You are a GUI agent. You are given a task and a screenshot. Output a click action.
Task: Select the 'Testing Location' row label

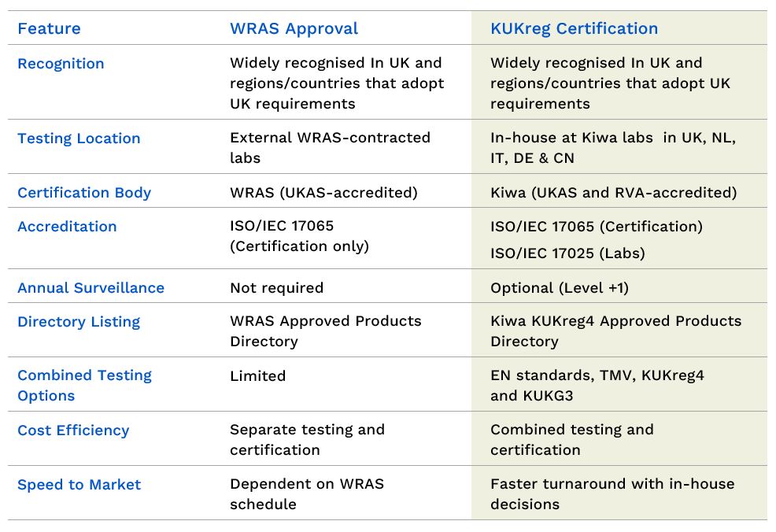point(79,139)
